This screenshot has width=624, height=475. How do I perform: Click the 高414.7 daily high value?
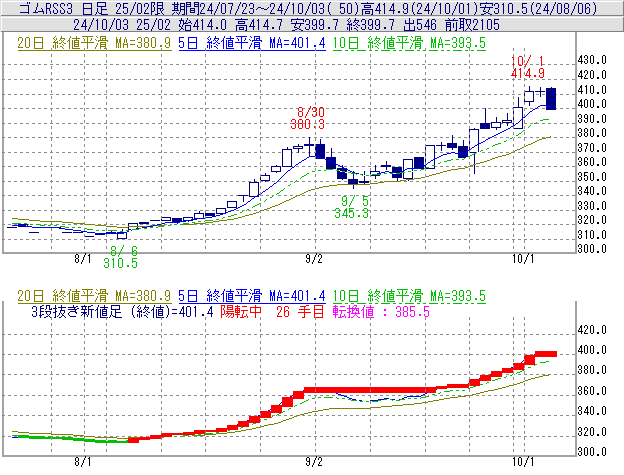coord(259,25)
